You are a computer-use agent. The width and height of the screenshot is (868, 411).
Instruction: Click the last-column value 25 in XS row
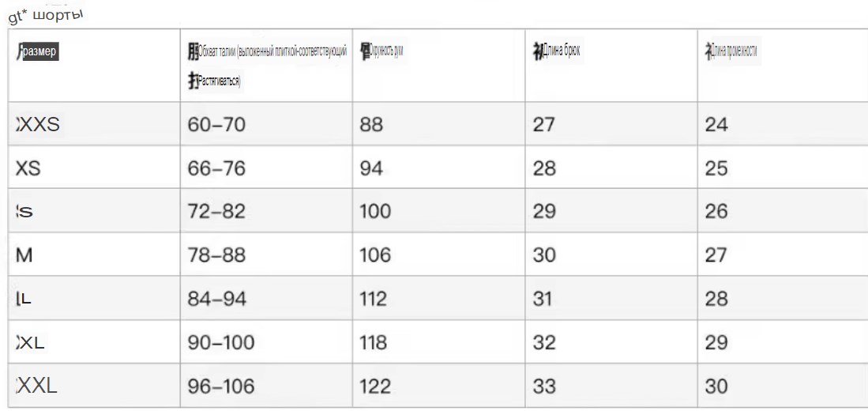(x=716, y=168)
